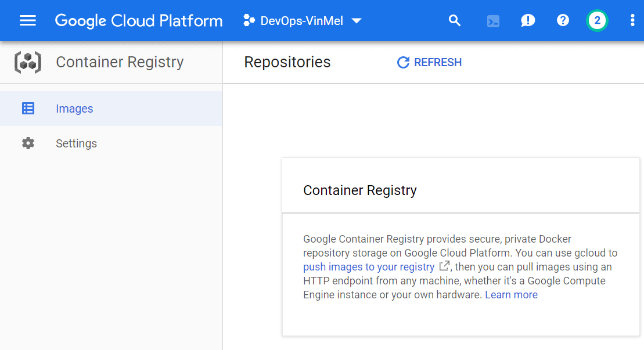Open the feedback exclamation bubble icon

[527, 21]
